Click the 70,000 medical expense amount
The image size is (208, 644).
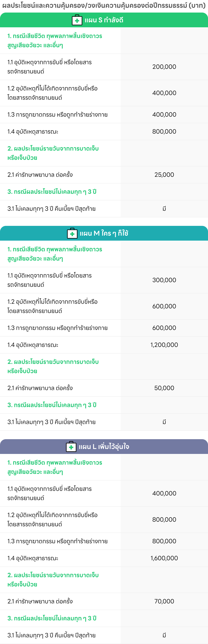tap(164, 601)
